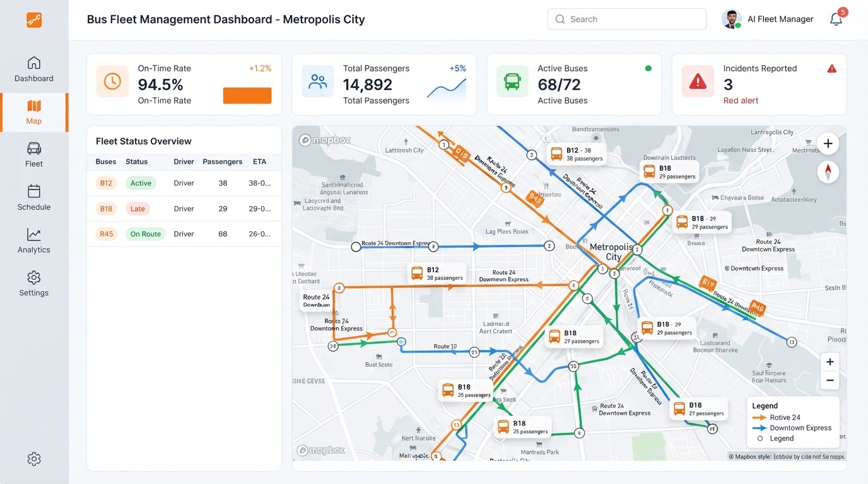Sort by the Status column header
Screen dimensions: 868x484
[x=136, y=161]
